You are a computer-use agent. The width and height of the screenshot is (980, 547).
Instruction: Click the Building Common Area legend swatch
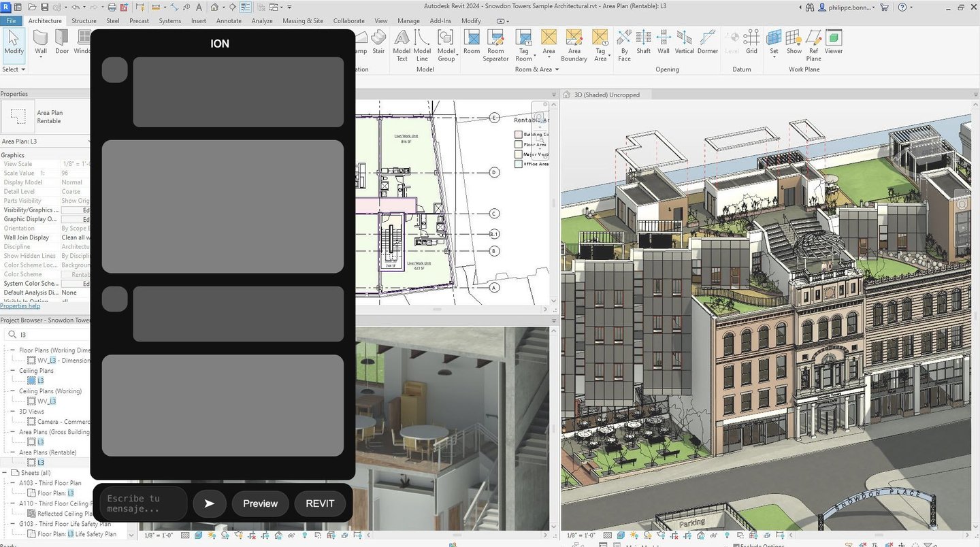519,135
